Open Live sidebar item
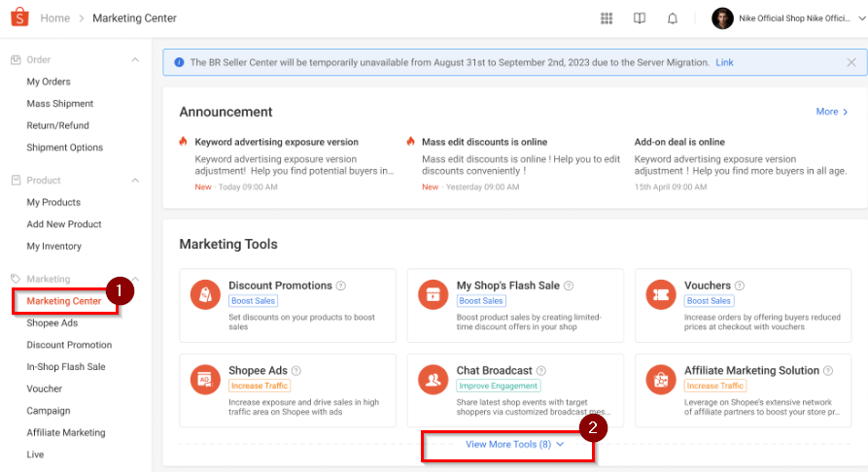The image size is (868, 472). tap(35, 455)
